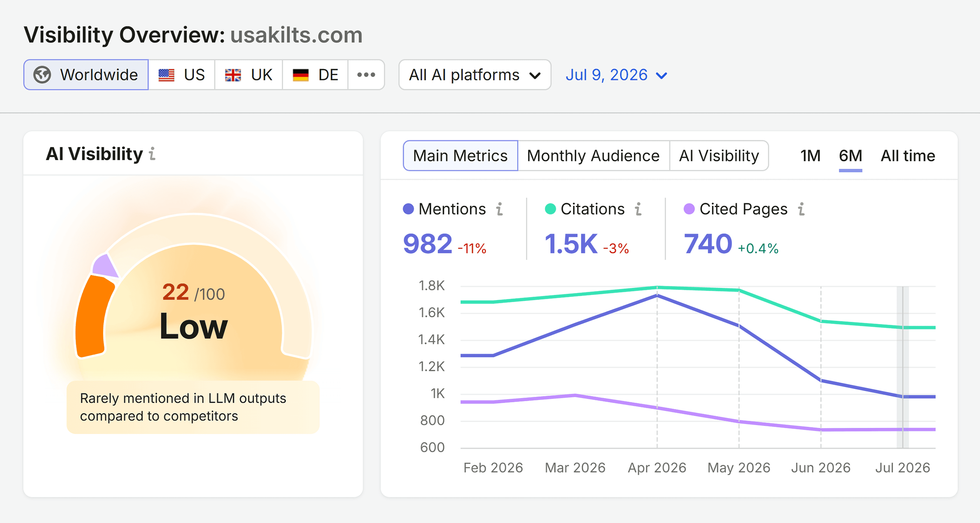Screen dimensions: 980x523
Task: Click the Low rating in gauge
Action: 193,327
